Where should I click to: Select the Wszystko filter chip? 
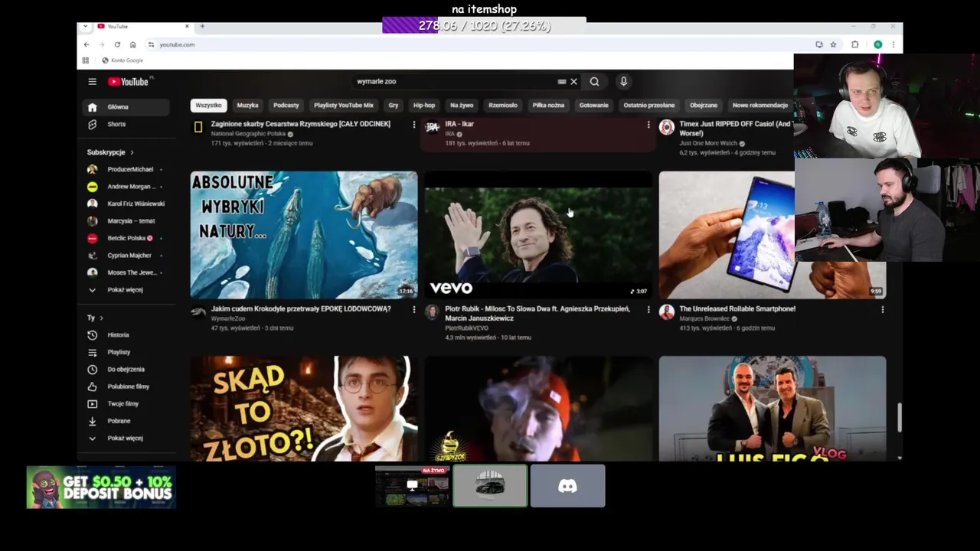pos(208,105)
